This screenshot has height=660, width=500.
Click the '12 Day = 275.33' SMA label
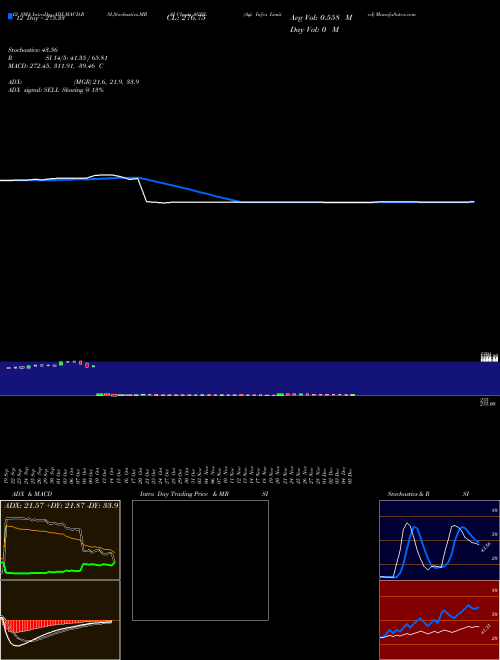(40, 18)
